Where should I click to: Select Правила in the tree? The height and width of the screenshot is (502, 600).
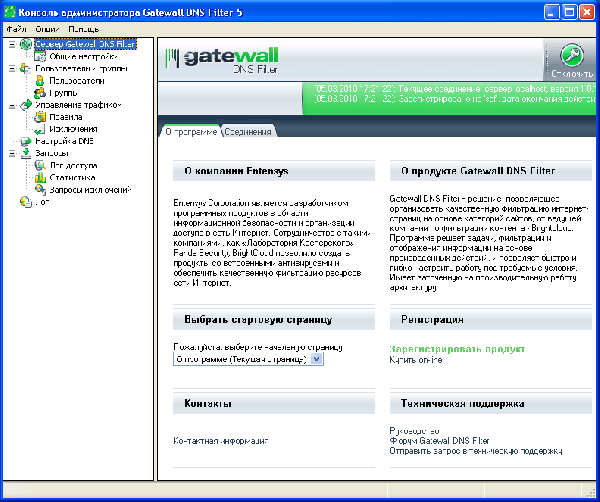(x=65, y=117)
